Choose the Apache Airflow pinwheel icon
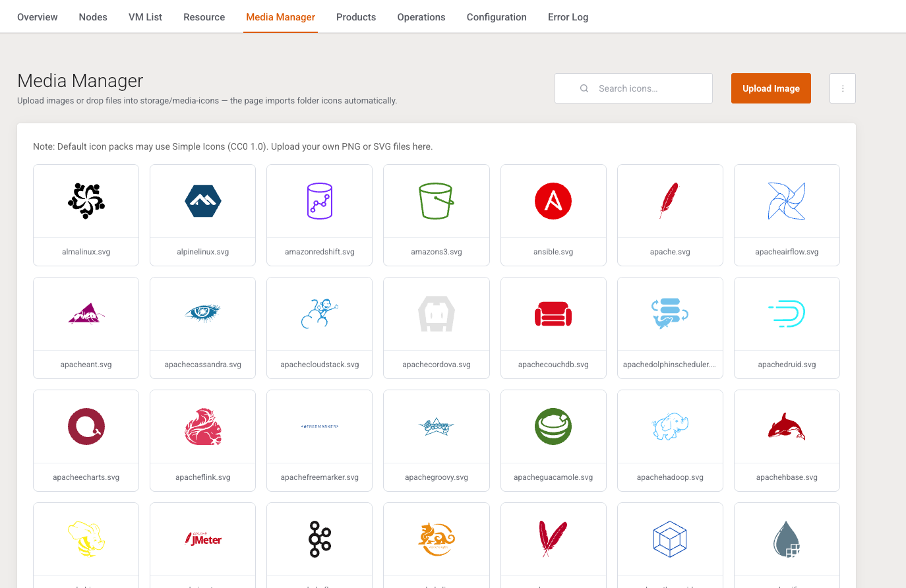This screenshot has height=588, width=906. (787, 201)
